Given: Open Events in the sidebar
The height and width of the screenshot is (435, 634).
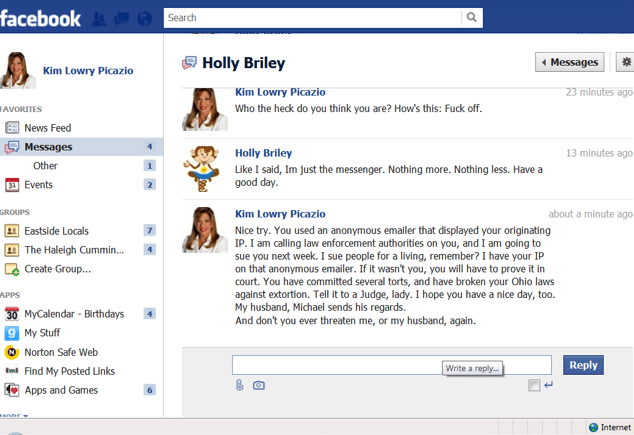Looking at the screenshot, I should 38,185.
